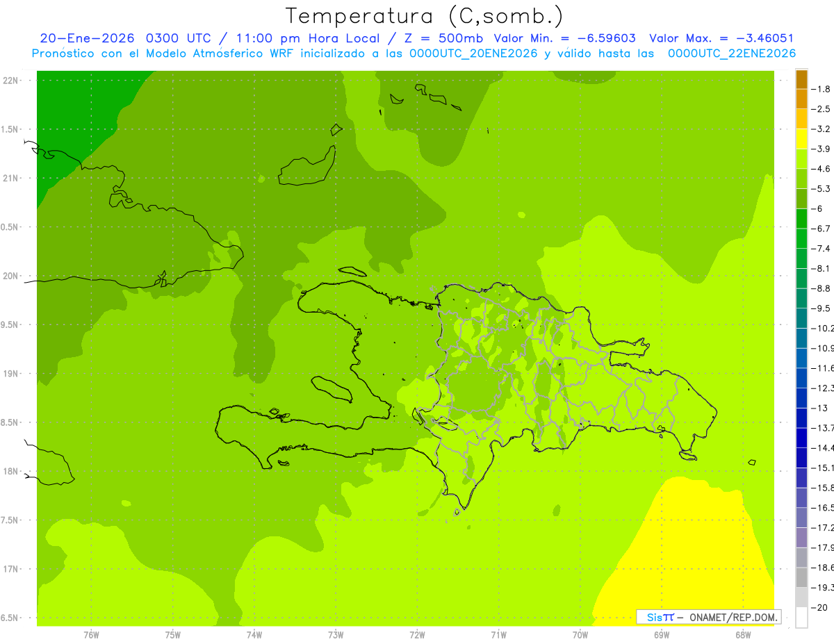Click the gray colorbar segment between -18.6 and -19.3
The image size is (834, 644).
click(x=801, y=578)
